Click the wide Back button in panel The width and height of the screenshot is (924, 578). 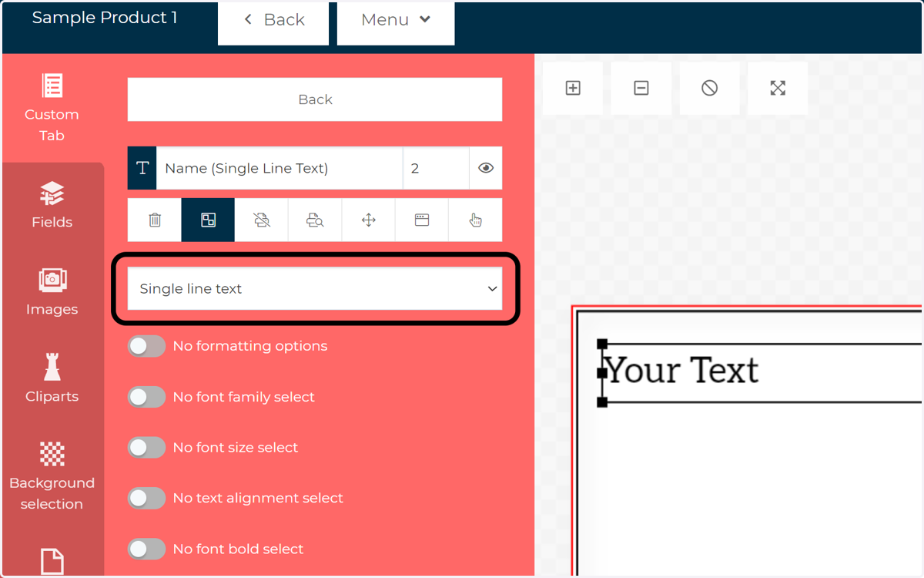[315, 99]
